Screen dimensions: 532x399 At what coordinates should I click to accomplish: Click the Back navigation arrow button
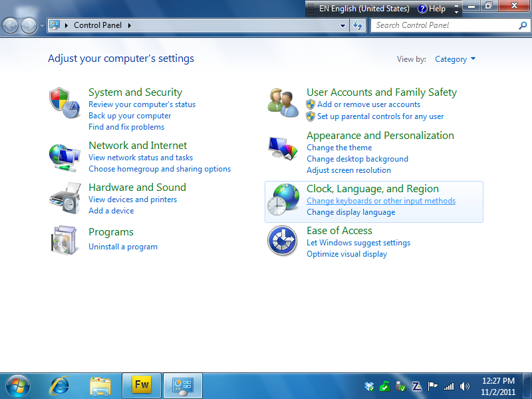(x=10, y=25)
